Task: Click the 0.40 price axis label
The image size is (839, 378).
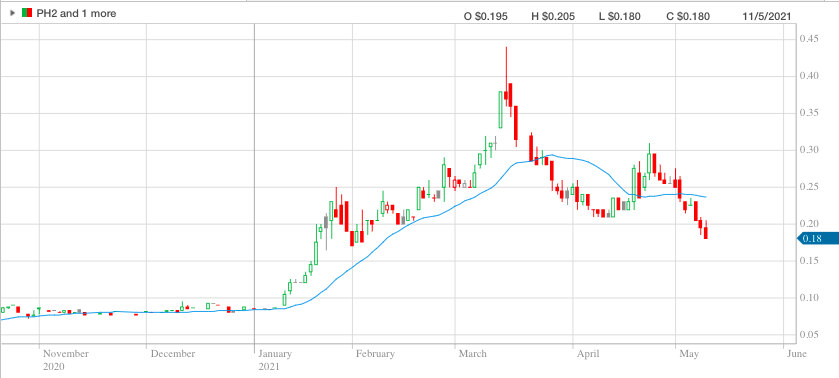Action: click(808, 76)
